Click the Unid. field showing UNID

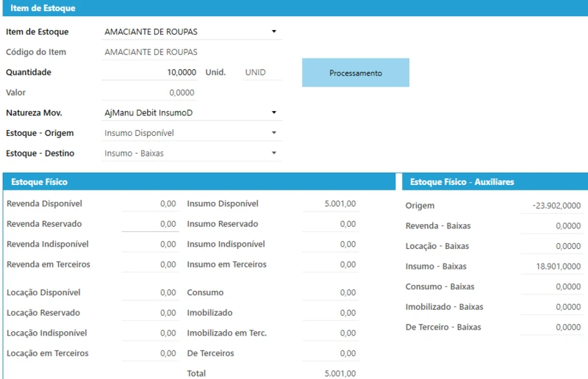262,72
